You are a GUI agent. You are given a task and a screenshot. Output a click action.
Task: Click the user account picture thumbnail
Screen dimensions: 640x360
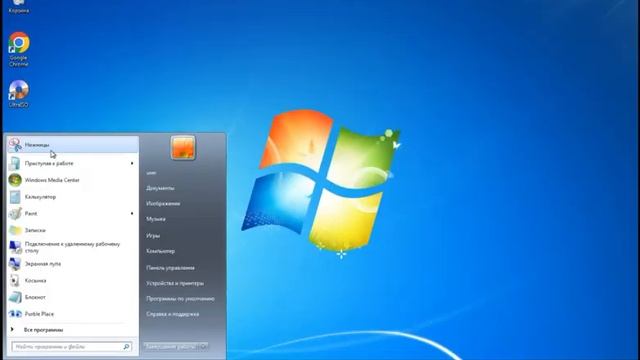pos(183,147)
